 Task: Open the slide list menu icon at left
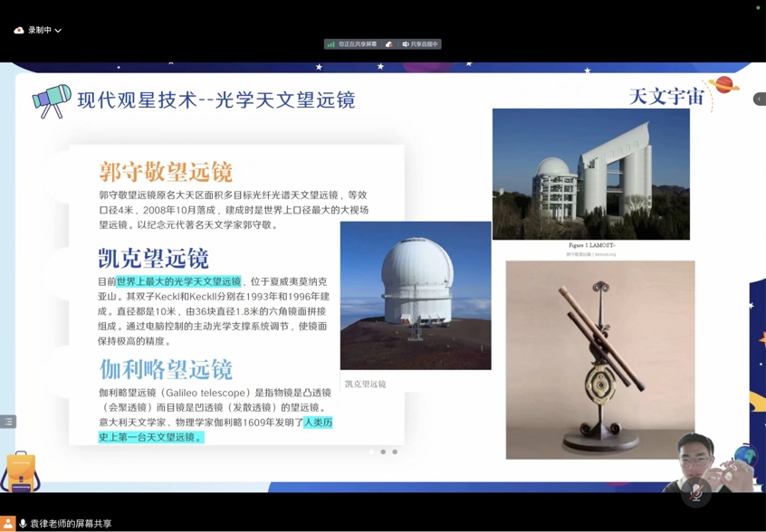point(8,422)
